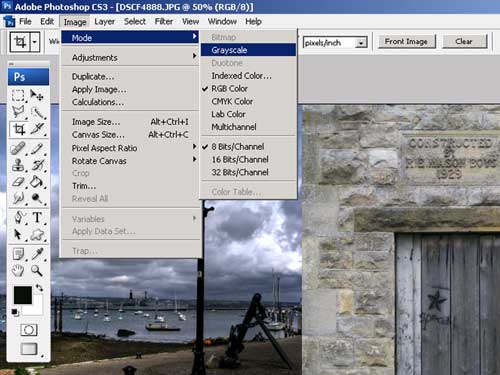Select the Smudge tool
Viewport: 500px width, 375px height.
coord(18,199)
